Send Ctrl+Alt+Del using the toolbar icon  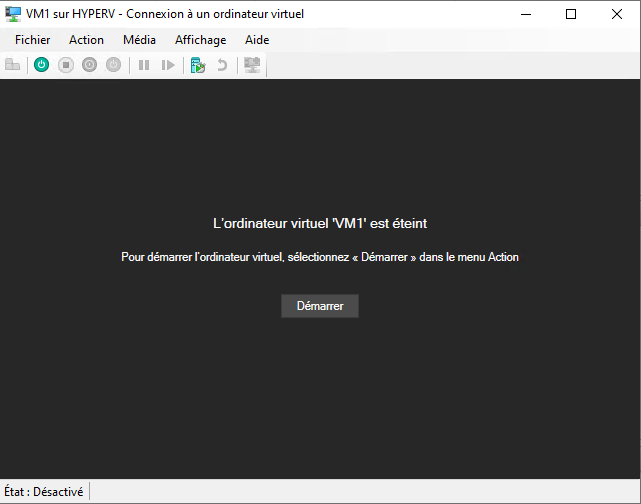point(13,65)
